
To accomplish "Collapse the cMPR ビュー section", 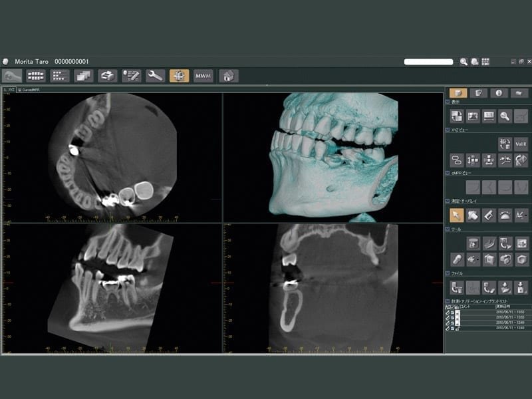I will pos(448,173).
